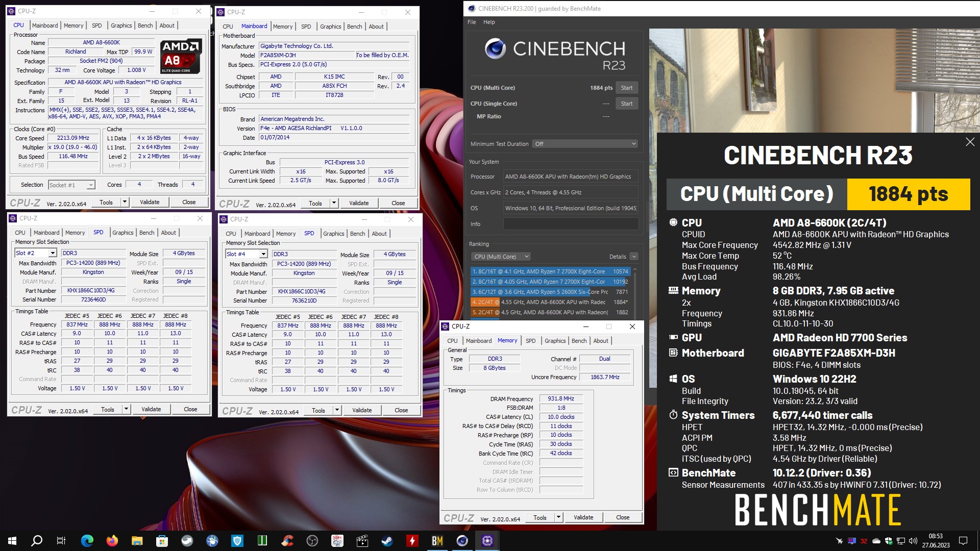Open the Slot #4 memory slot dropdown
The image size is (980, 551).
263,254
